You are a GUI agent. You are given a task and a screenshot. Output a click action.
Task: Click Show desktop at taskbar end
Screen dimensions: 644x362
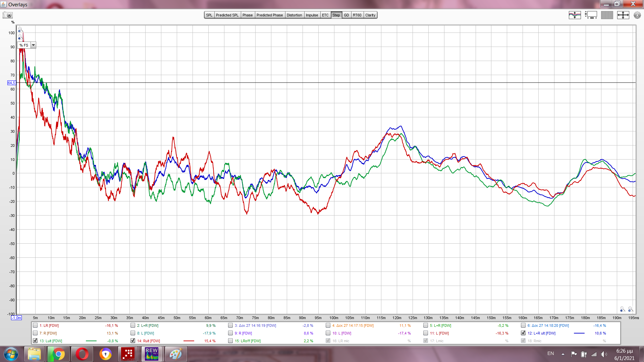pyautogui.click(x=642, y=354)
